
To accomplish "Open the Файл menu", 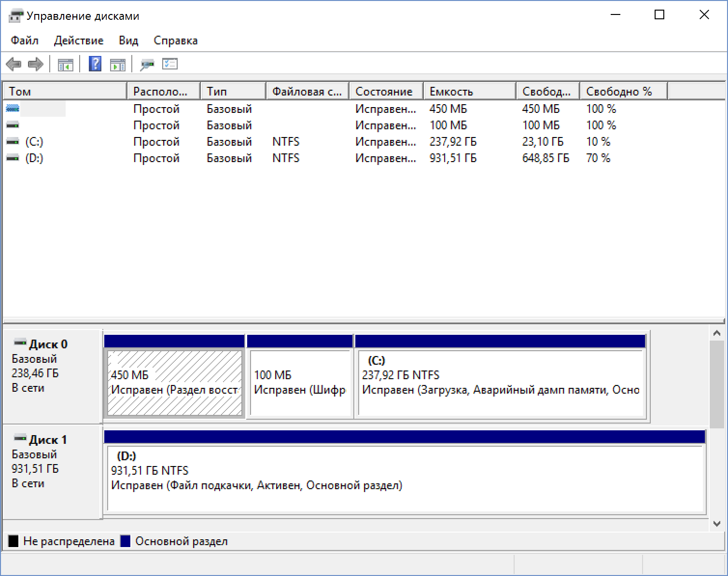I will (25, 41).
